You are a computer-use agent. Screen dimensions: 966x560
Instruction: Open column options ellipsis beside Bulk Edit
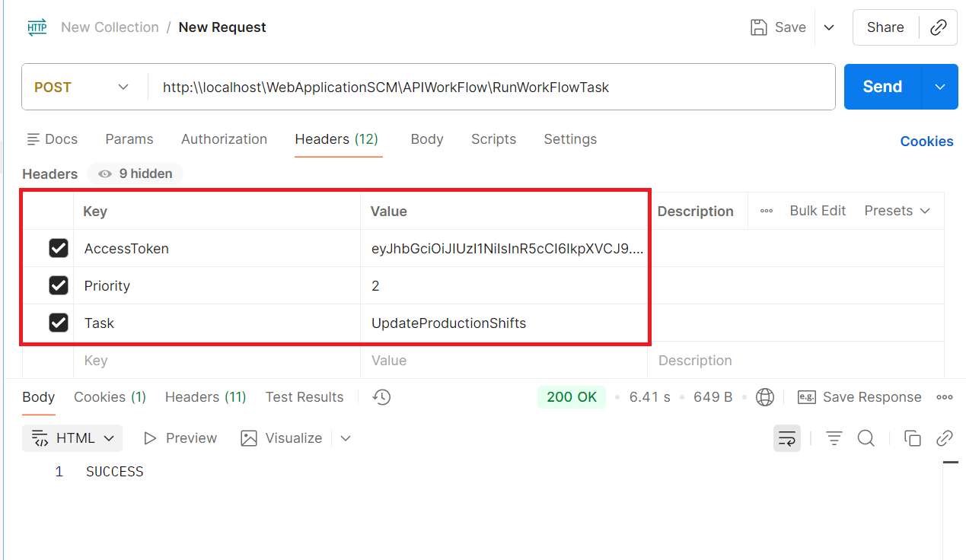point(767,211)
